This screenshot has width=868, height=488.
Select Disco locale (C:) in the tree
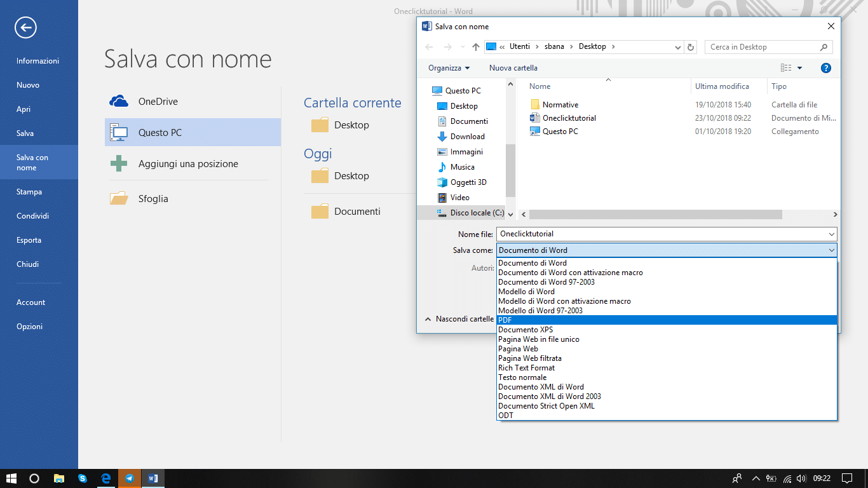(x=470, y=213)
